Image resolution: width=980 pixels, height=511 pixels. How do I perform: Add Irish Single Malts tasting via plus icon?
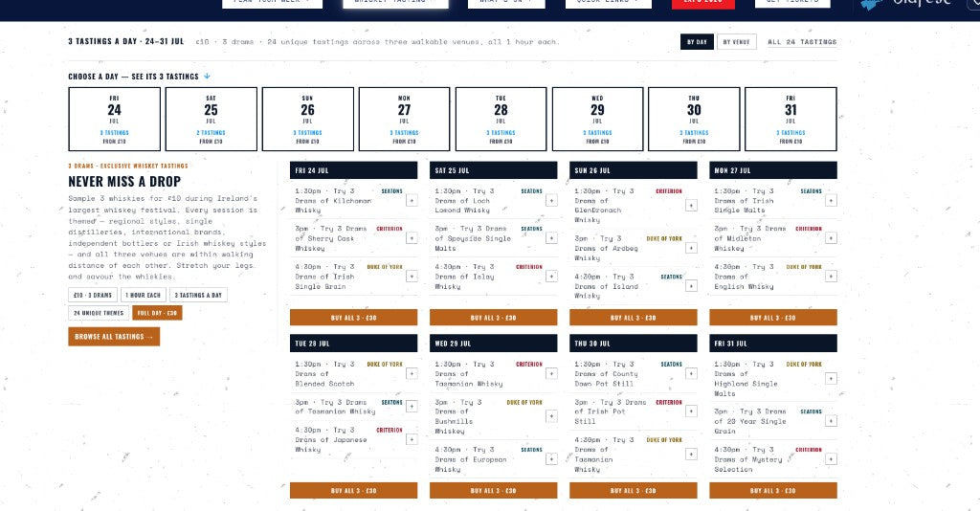pyautogui.click(x=832, y=201)
